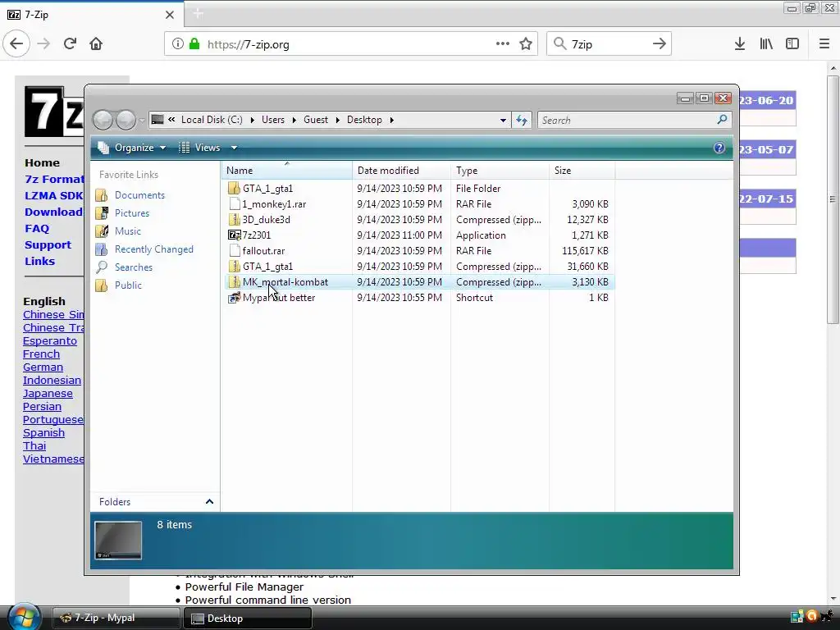
Task: Expand Local Disk (C:) breadcrumb arrow
Action: click(253, 120)
